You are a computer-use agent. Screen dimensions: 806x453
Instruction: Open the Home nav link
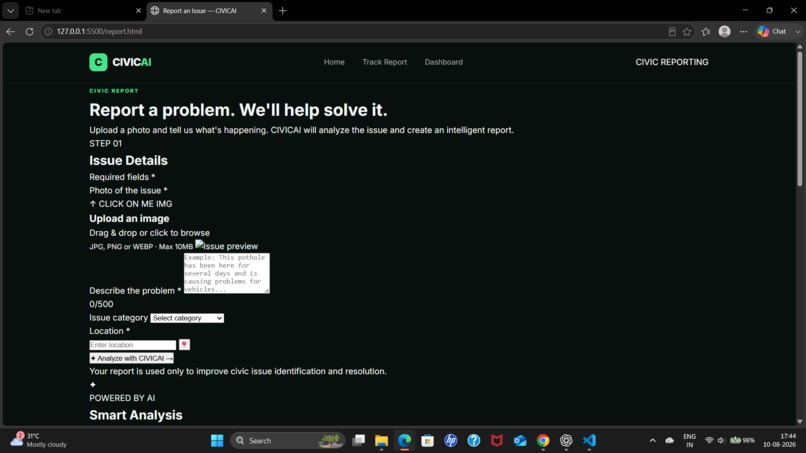click(x=334, y=62)
